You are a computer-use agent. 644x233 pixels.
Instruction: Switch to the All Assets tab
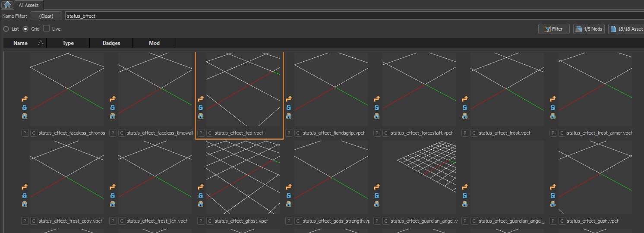click(x=28, y=5)
